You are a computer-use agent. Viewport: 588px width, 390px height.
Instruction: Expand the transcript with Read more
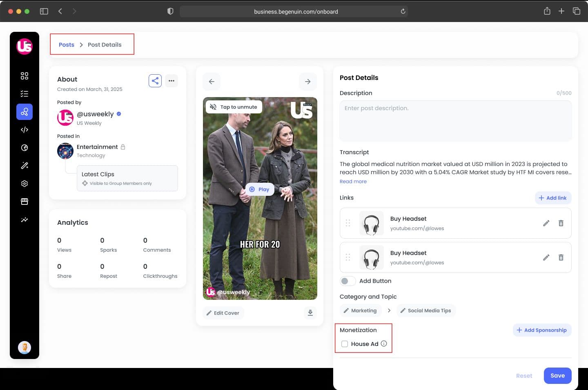tap(353, 182)
